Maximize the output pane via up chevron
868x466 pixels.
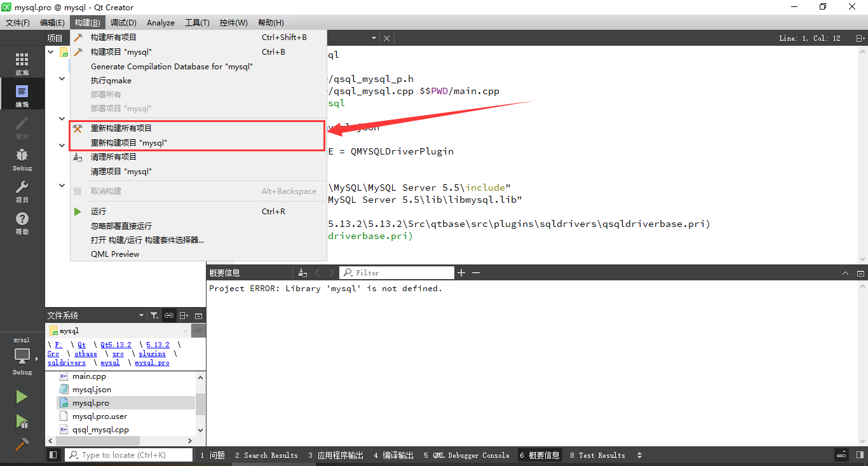pos(845,272)
